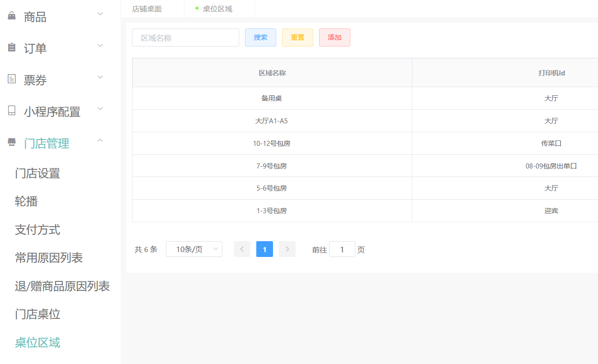Screen dimensions: 598x364
Task: Click the 重置 reset button
Action: click(297, 37)
